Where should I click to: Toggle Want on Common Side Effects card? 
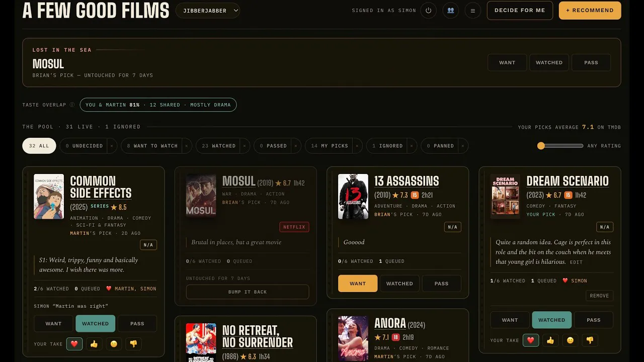tap(53, 324)
